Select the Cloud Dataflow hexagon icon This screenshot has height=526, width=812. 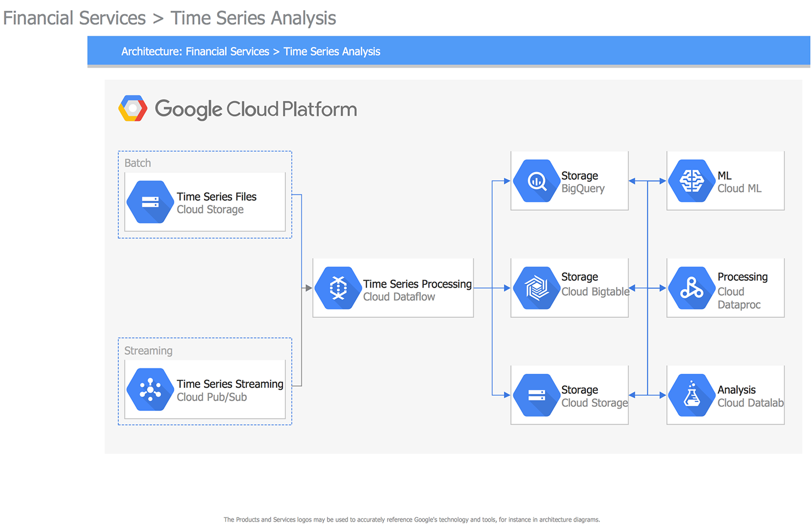pyautogui.click(x=338, y=288)
